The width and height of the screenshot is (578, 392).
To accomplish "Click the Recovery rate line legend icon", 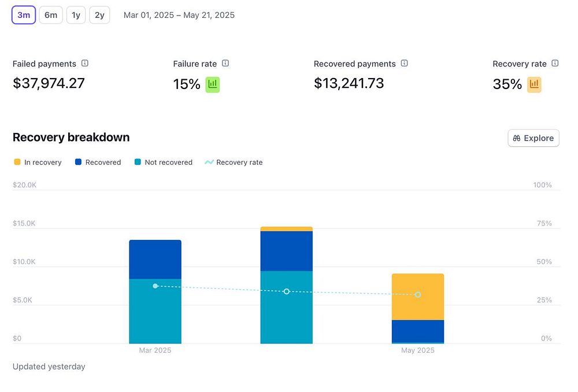I will pos(209,162).
